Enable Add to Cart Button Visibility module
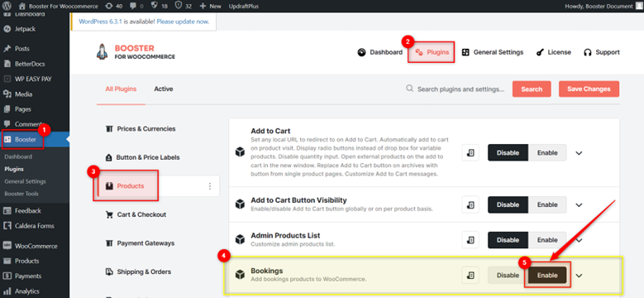Screen dimensions: 644x298 547,204
